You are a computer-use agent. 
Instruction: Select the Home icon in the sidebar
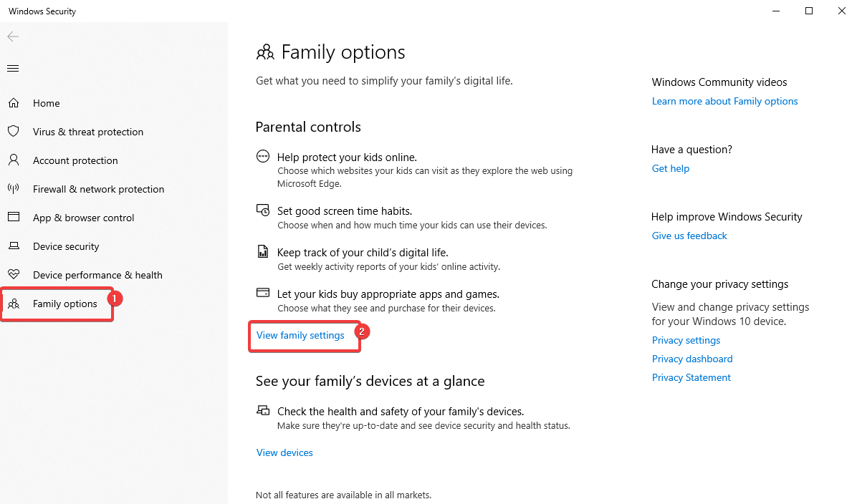tap(14, 103)
